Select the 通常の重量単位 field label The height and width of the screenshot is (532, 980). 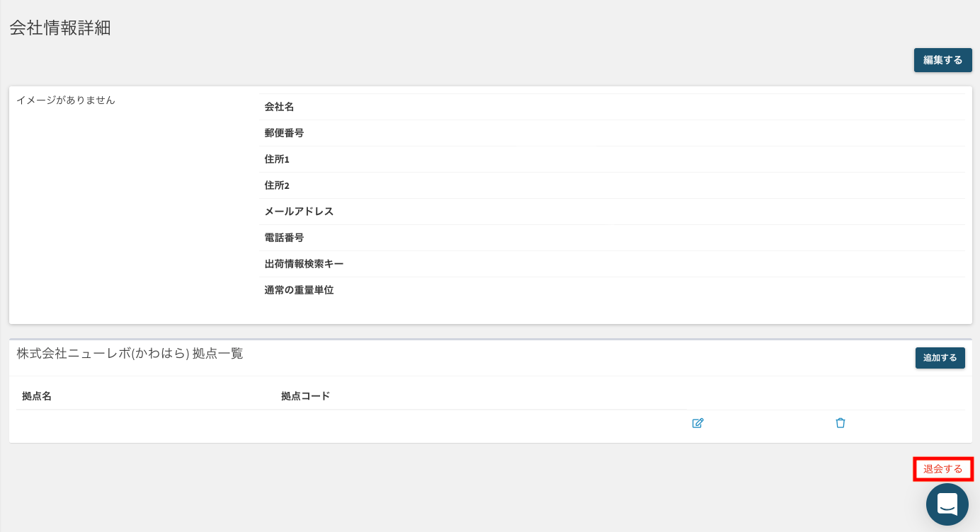coord(299,290)
